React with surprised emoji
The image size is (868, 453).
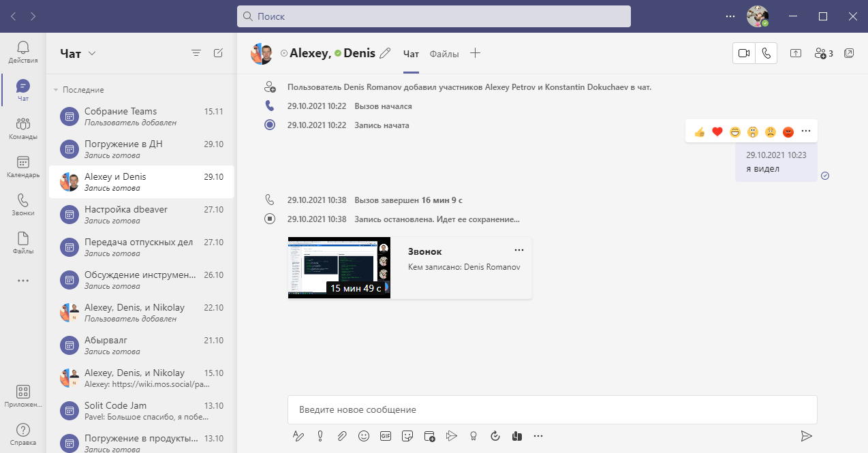(753, 131)
